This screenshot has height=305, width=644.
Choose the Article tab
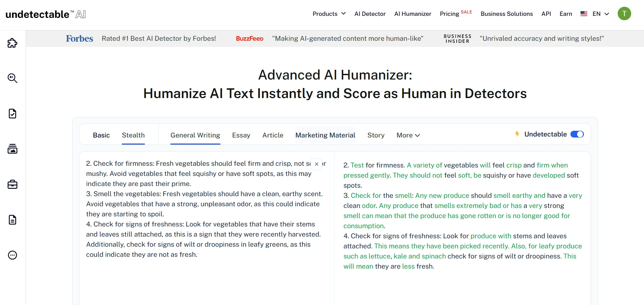(273, 135)
